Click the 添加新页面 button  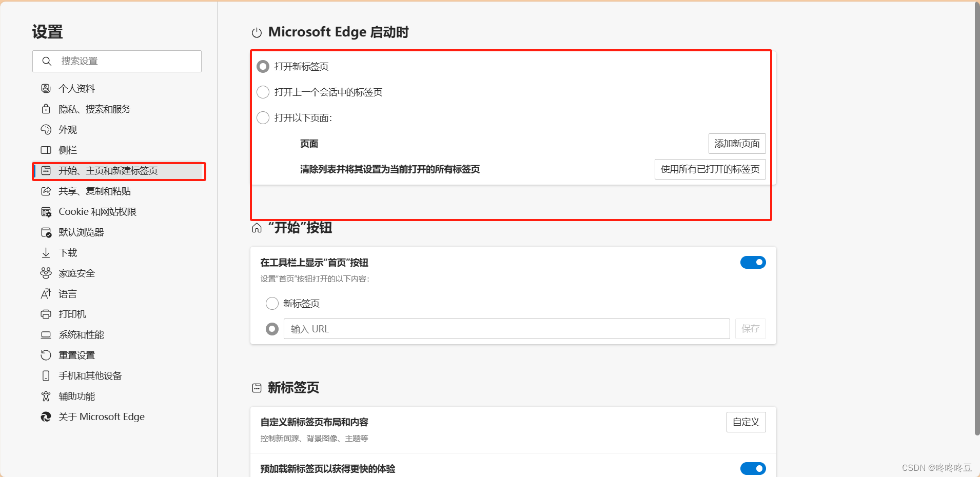[x=737, y=144]
